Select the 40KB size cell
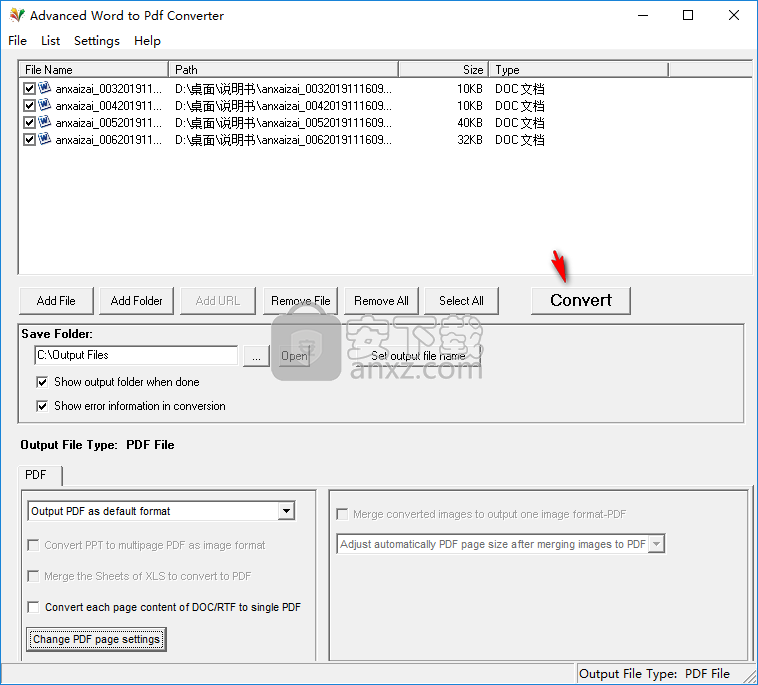 click(470, 123)
